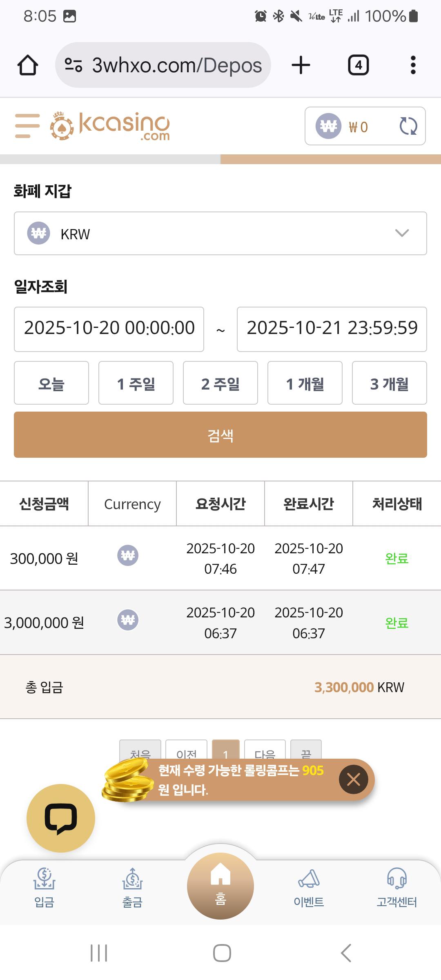The width and height of the screenshot is (441, 980).
Task: Open the hamburger side menu
Action: 27,126
